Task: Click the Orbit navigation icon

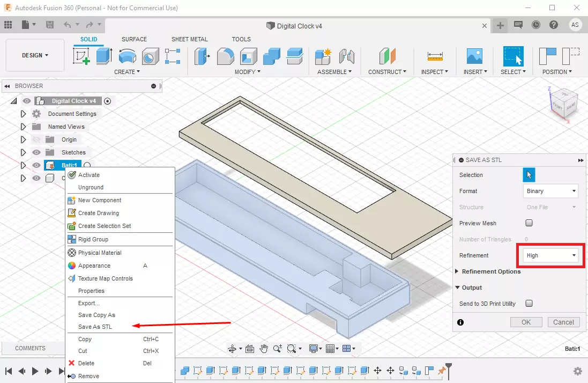Action: pyautogui.click(x=232, y=349)
